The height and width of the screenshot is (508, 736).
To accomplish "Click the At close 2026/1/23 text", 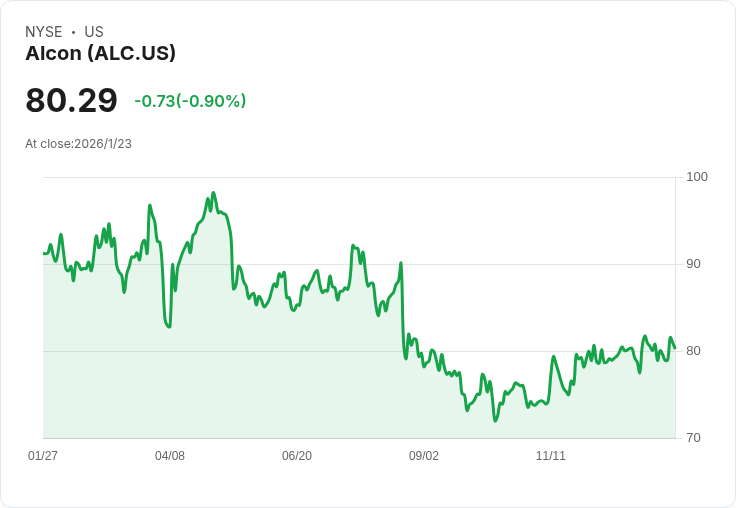I will 78,144.
